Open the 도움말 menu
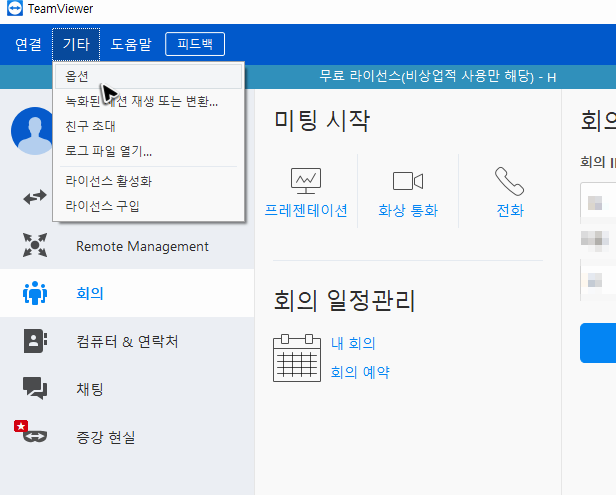 pos(131,44)
